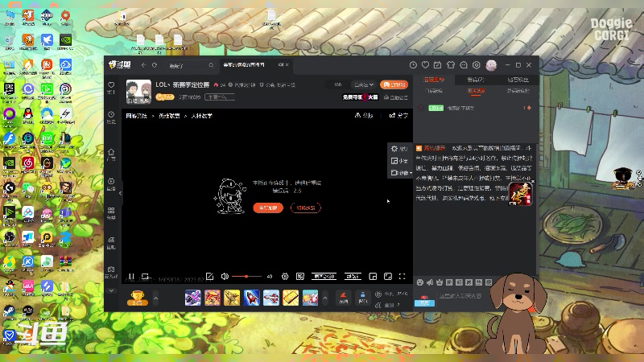Image resolution: width=644 pixels, height=362 pixels.
Task: Open the player settings gear
Action: pos(285,276)
